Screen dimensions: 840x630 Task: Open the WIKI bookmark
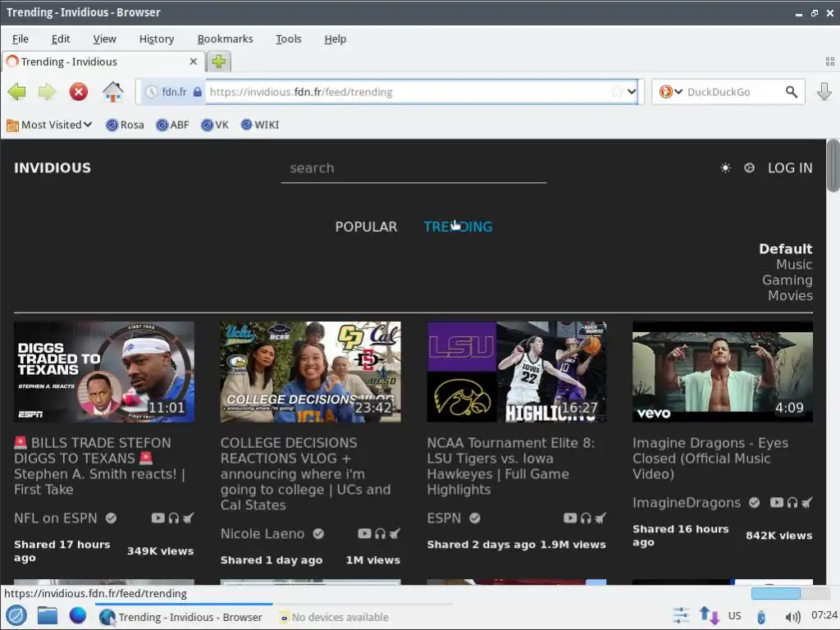click(260, 125)
